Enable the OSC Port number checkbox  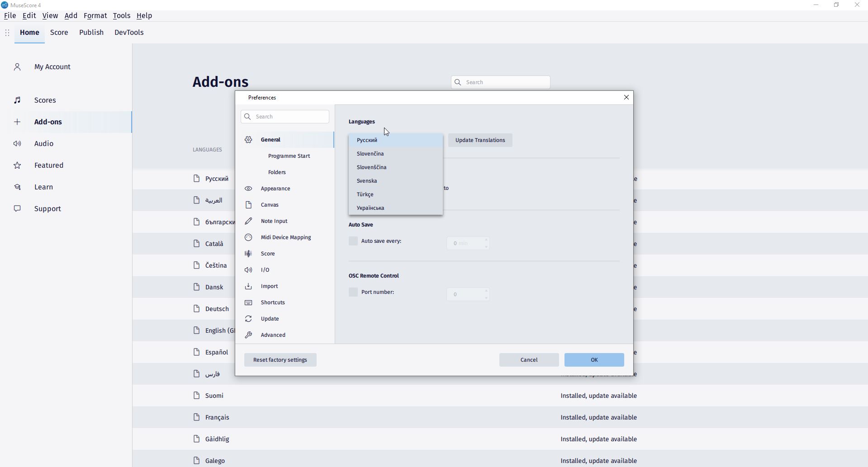pyautogui.click(x=353, y=292)
